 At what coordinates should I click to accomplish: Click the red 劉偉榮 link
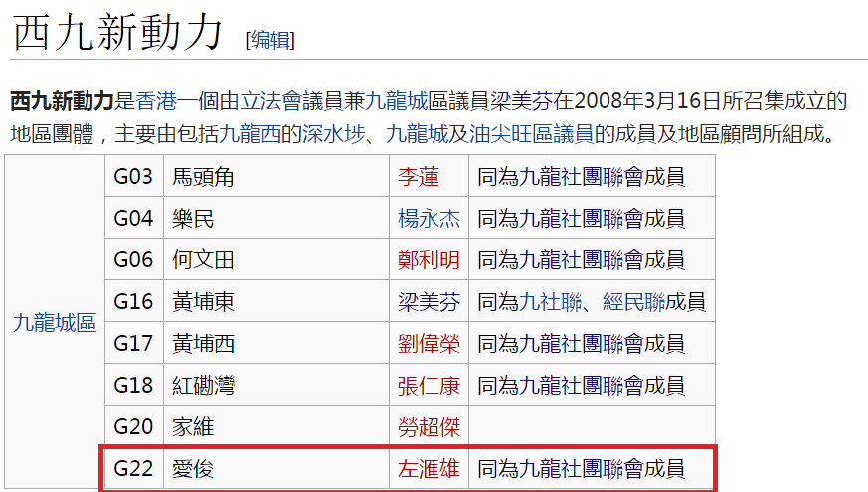point(429,343)
